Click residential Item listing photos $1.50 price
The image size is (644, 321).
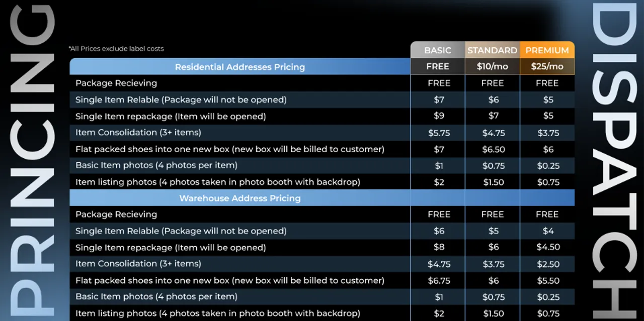point(493,182)
